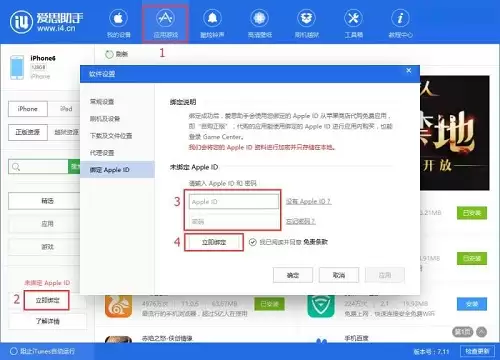Open My Device (我的设备) apple icon
Image resolution: width=500 pixels, height=360 pixels.
[x=118, y=18]
